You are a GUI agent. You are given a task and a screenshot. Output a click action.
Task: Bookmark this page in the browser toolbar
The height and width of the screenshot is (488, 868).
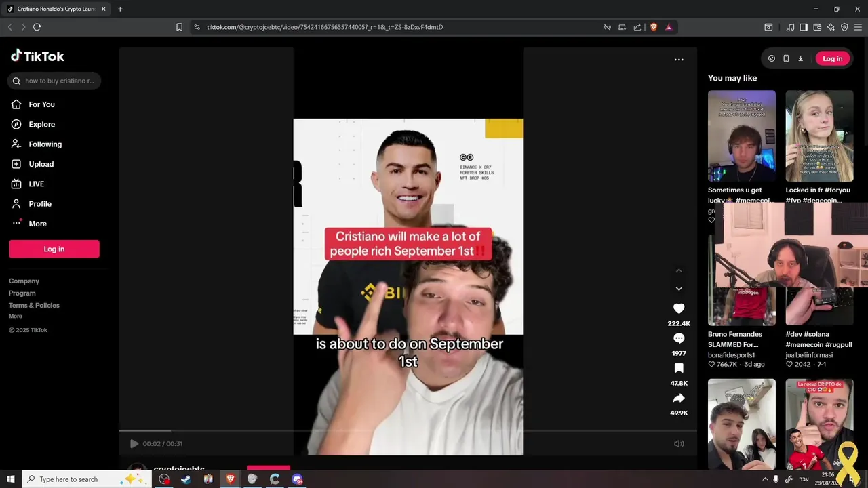click(179, 27)
